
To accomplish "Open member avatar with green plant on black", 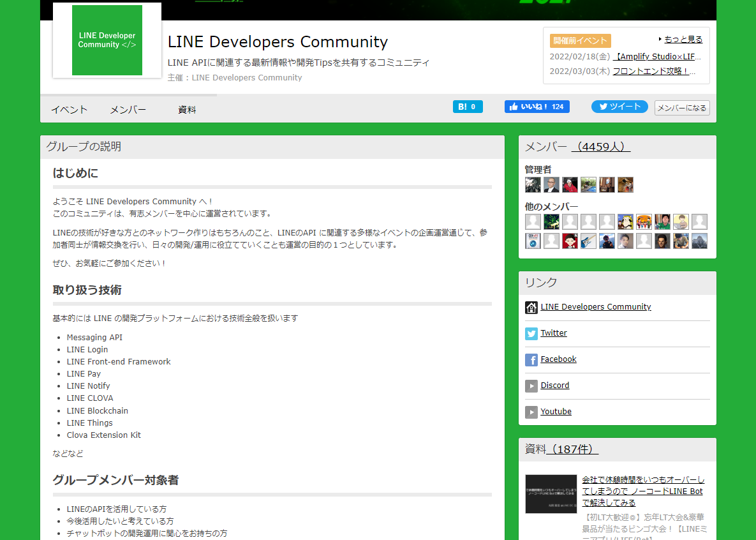I will (x=552, y=222).
